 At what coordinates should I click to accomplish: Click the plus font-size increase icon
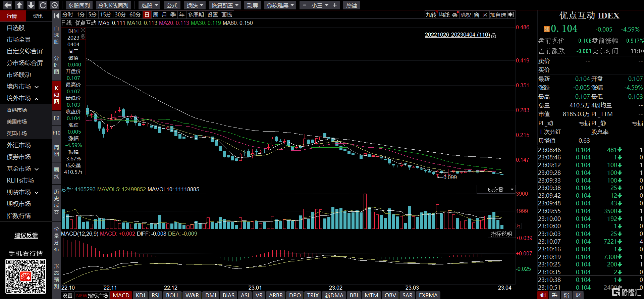[x=334, y=5]
